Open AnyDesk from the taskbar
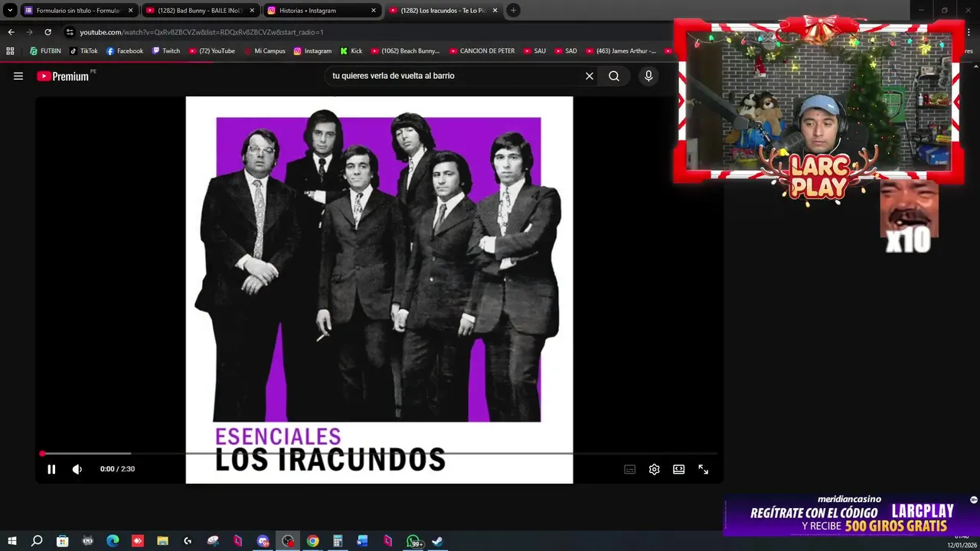Screen dimensions: 980x551 click(138, 541)
